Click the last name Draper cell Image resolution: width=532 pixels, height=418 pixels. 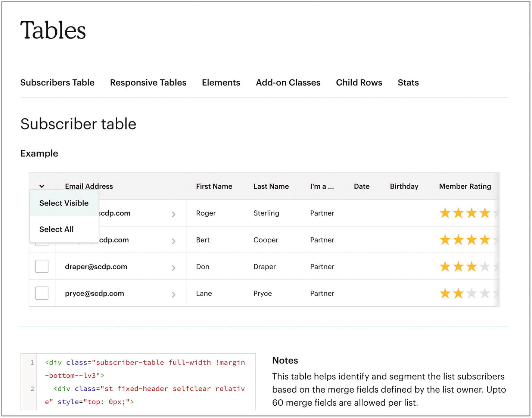coord(264,267)
